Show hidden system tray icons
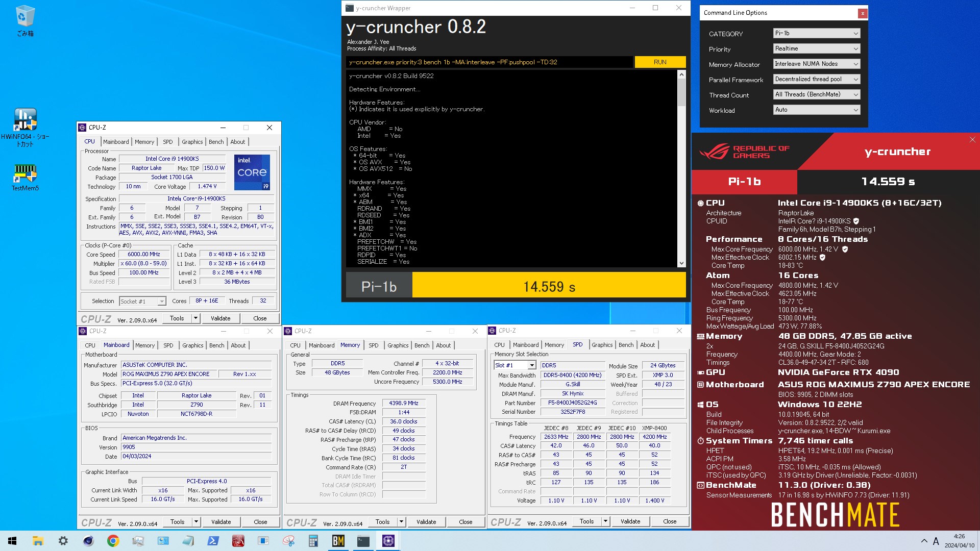Image resolution: width=980 pixels, height=551 pixels. click(x=924, y=541)
